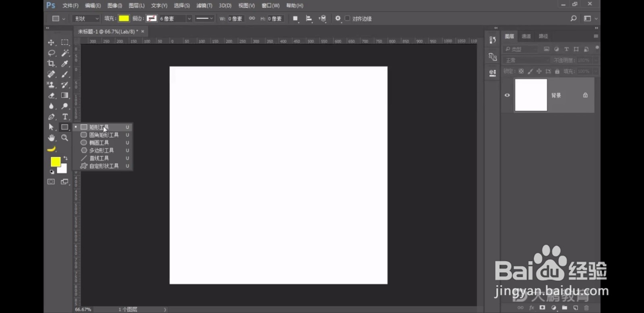Open path operations button in options bar

pos(295,19)
